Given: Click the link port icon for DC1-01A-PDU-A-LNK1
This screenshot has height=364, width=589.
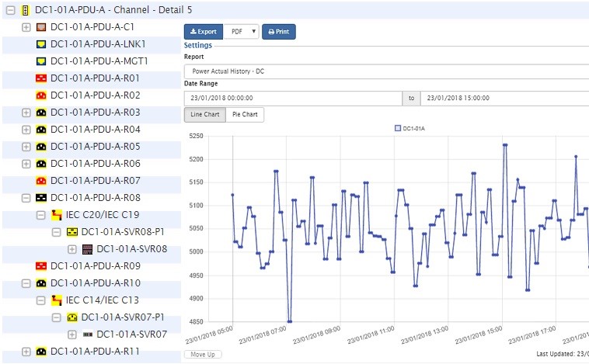Looking at the screenshot, I should 41,43.
